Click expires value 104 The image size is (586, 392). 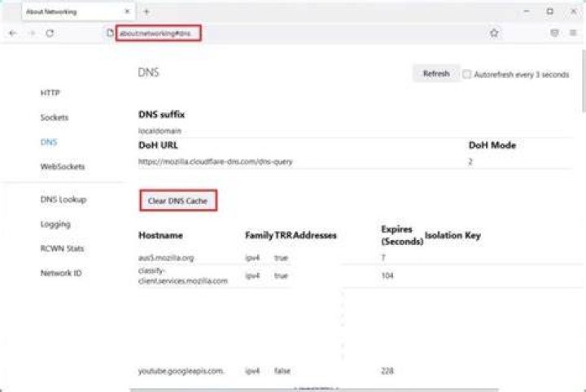[x=387, y=276]
